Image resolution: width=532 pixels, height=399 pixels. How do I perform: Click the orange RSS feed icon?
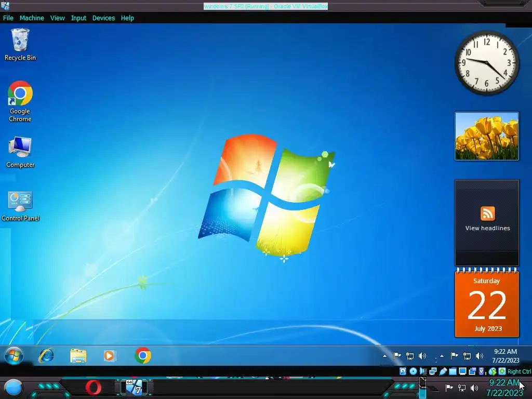487,214
